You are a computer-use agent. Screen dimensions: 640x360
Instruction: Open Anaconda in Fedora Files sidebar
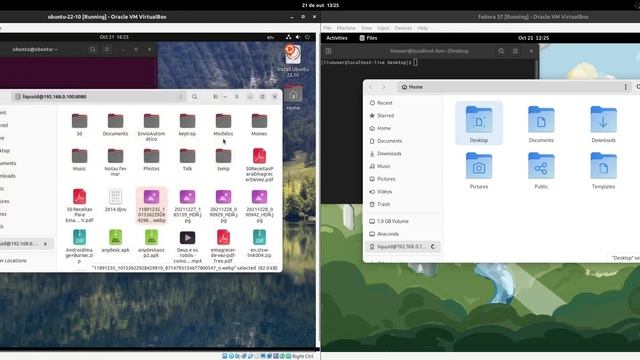point(402,234)
